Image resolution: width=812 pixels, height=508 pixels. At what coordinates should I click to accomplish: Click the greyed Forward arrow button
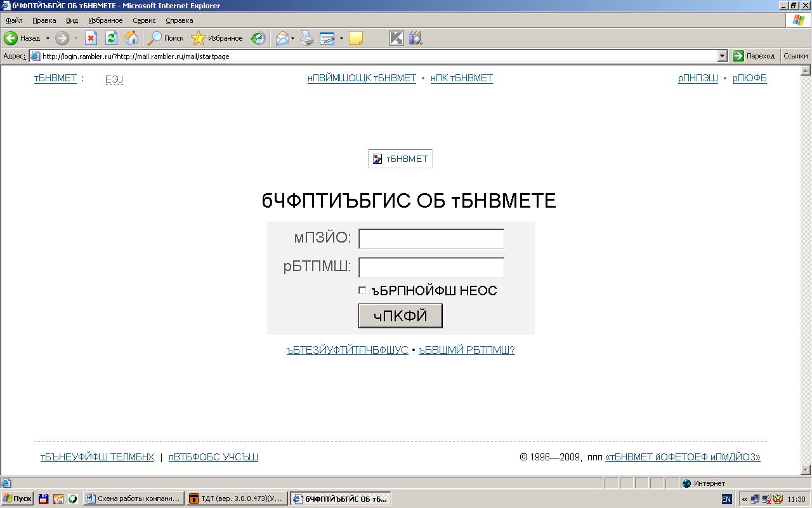pos(62,38)
